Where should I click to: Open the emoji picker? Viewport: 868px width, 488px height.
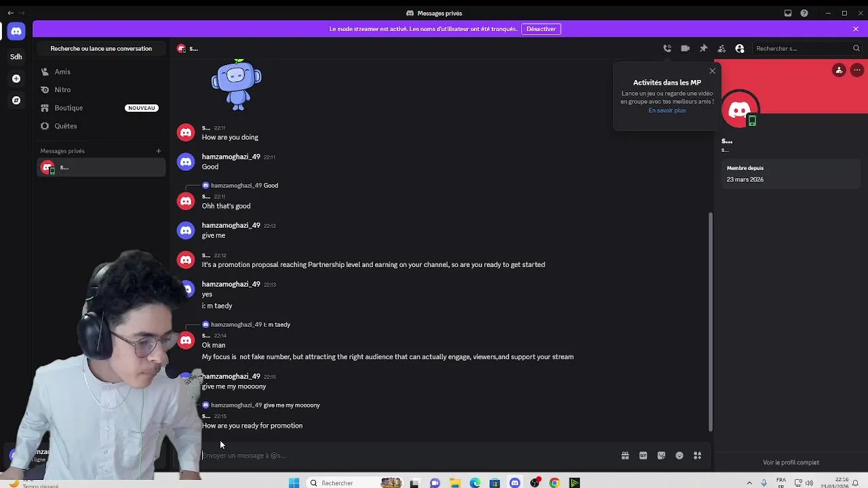click(x=679, y=455)
